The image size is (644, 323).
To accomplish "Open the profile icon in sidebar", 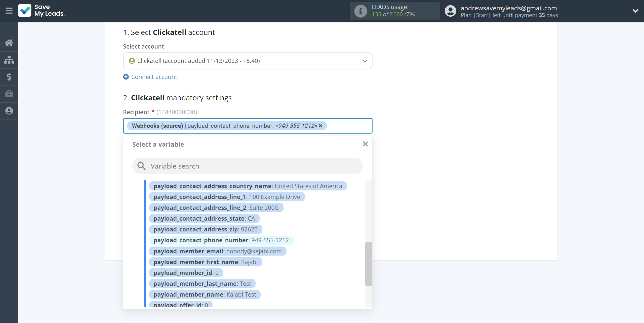I will tap(9, 111).
